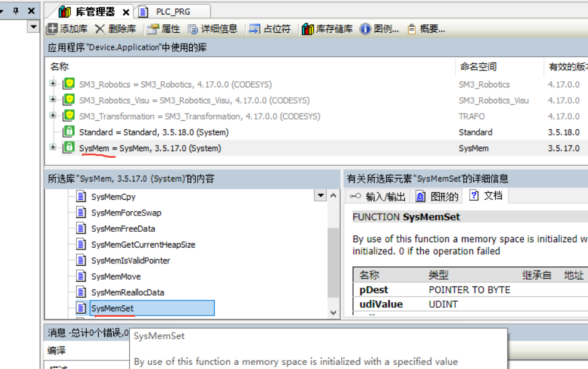Select SysMemIsValidPointer function
Viewport: 588px width, 369px height.
pyautogui.click(x=130, y=260)
